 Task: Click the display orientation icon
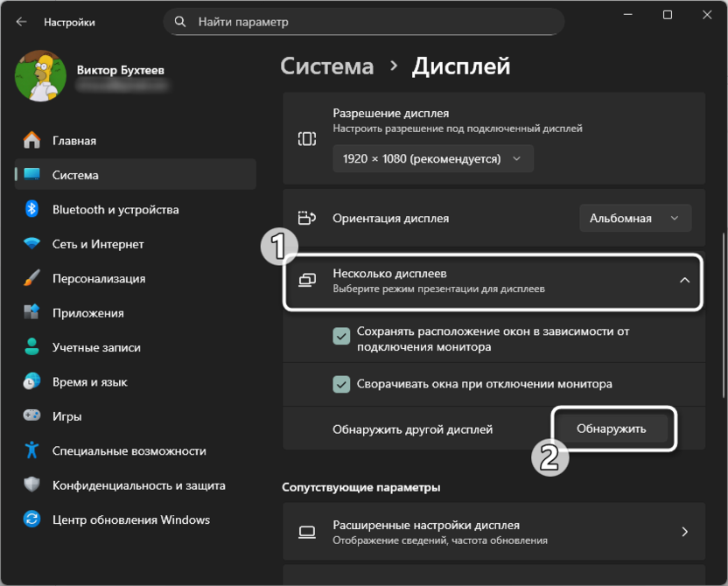coord(308,218)
